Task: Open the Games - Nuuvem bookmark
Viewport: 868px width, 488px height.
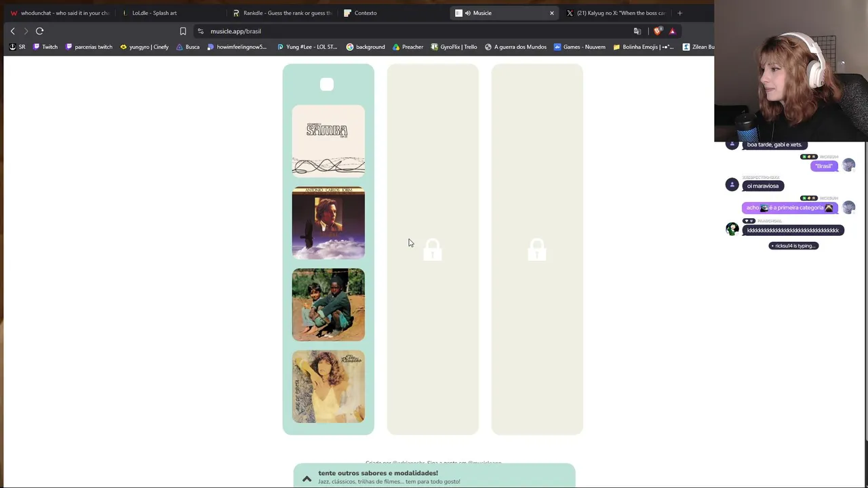Action: pyautogui.click(x=580, y=47)
